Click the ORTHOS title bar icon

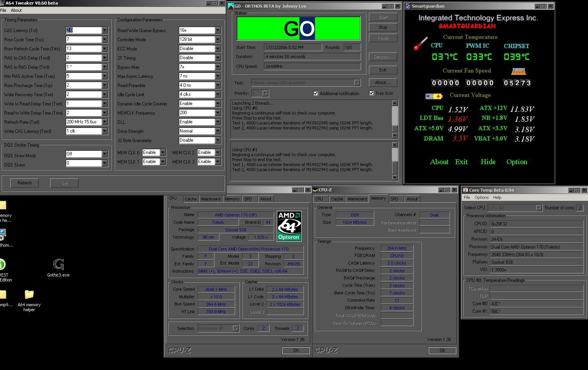[231, 6]
